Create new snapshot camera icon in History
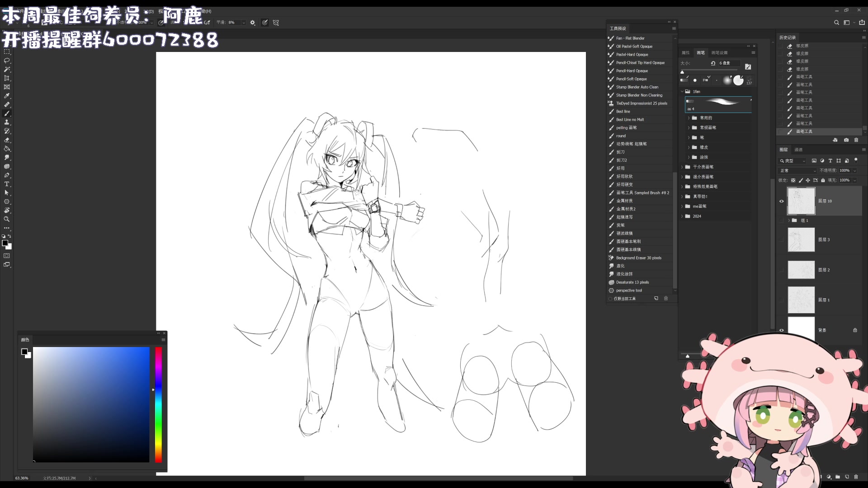Screen dimensions: 868x488 point(846,140)
